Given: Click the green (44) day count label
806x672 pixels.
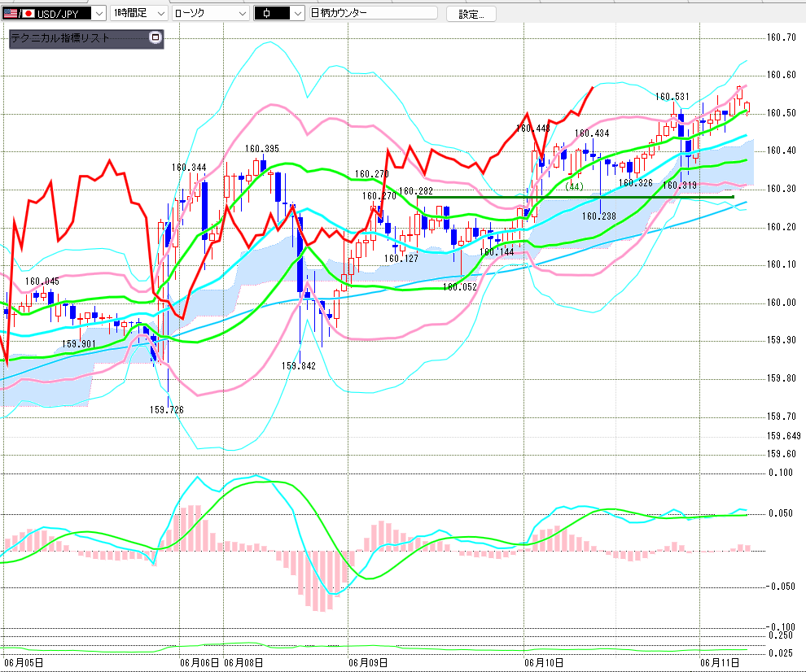Looking at the screenshot, I should point(574,186).
